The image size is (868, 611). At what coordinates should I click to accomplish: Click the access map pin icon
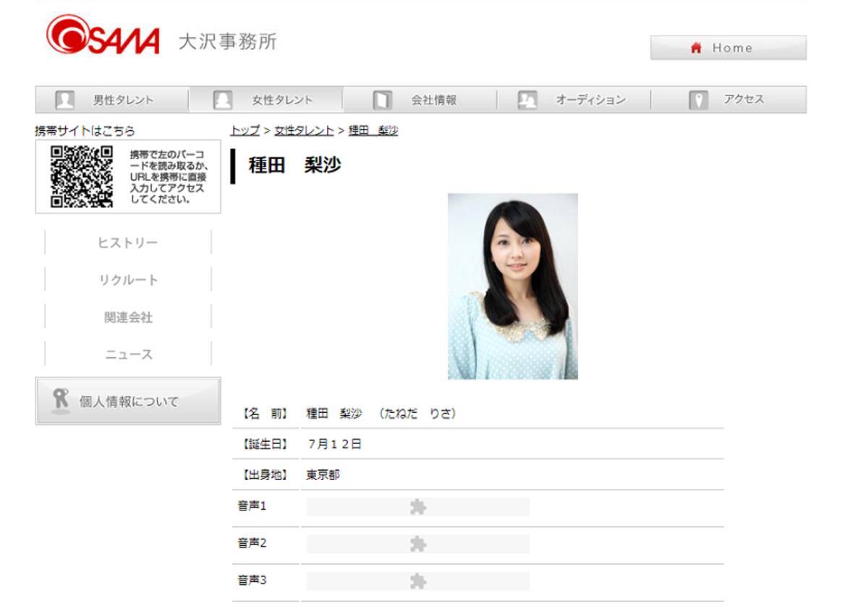(x=698, y=100)
